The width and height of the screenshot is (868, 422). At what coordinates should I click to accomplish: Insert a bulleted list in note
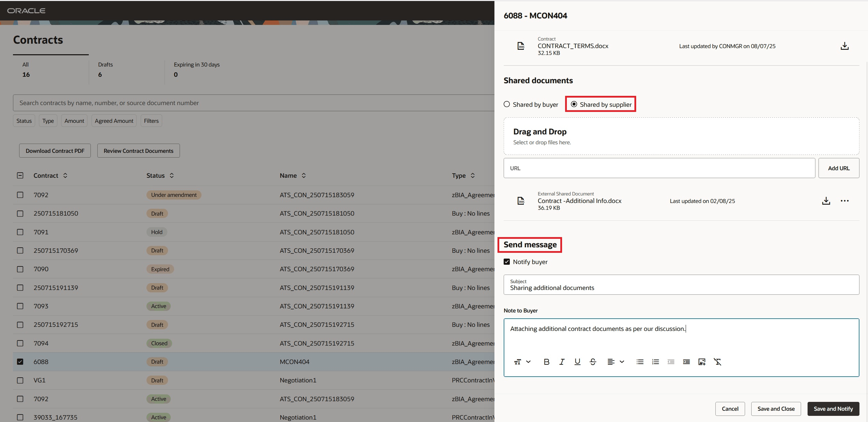640,362
